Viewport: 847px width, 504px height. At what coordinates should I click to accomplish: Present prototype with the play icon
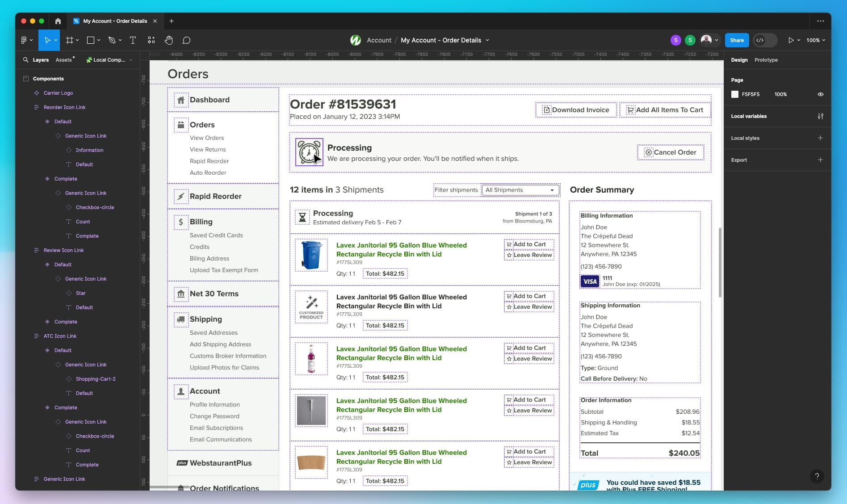(791, 40)
